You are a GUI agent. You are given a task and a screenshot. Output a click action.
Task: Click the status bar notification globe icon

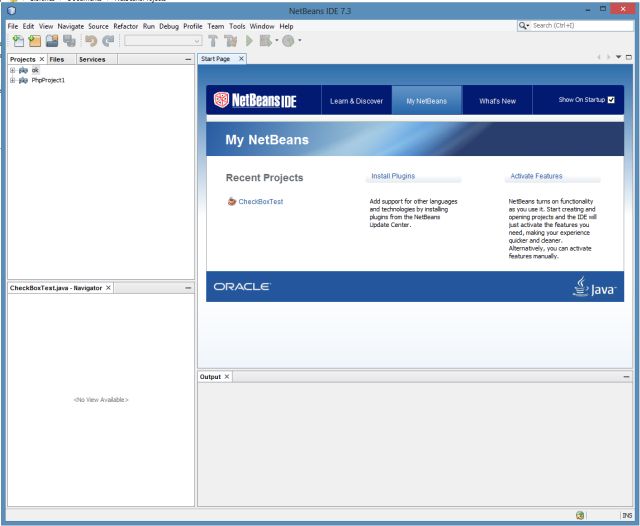[x=580, y=515]
